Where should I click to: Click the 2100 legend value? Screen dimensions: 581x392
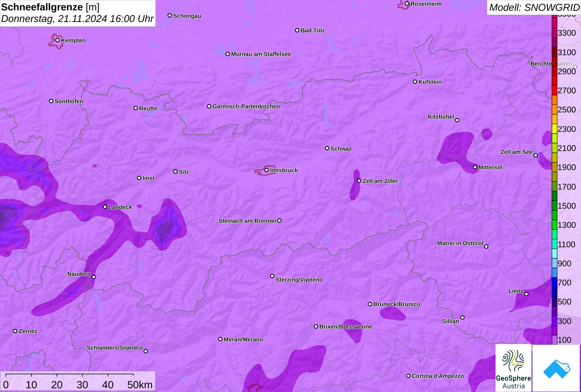567,148
